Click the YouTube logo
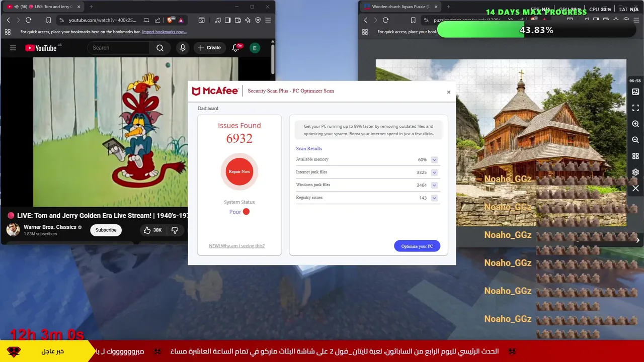Image resolution: width=644 pixels, height=362 pixels. click(x=41, y=48)
